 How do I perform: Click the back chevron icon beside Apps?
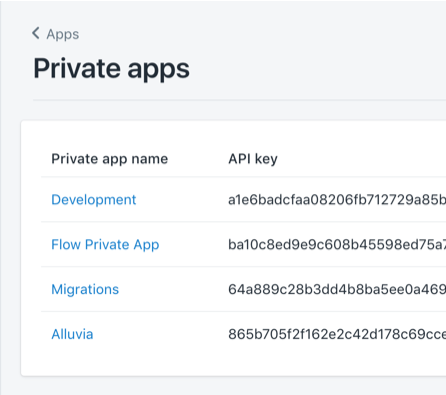point(36,33)
